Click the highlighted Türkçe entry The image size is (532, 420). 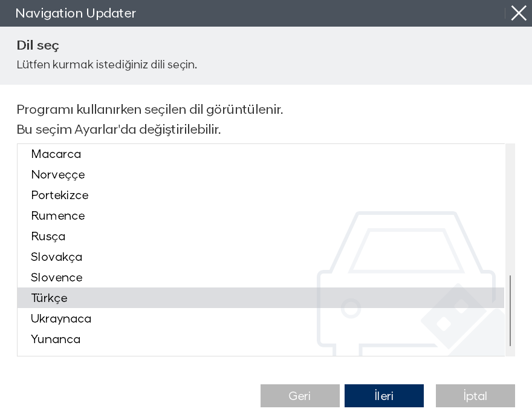coord(50,298)
